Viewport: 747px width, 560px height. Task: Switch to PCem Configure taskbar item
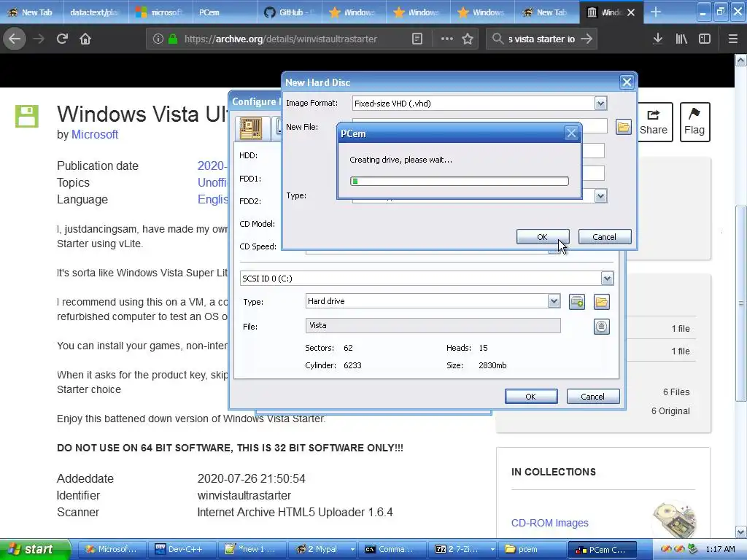[602, 550]
